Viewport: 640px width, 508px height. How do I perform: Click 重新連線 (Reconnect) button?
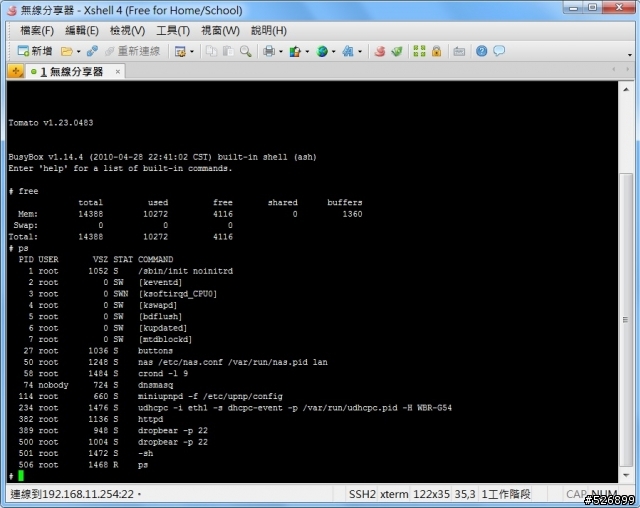[133, 51]
